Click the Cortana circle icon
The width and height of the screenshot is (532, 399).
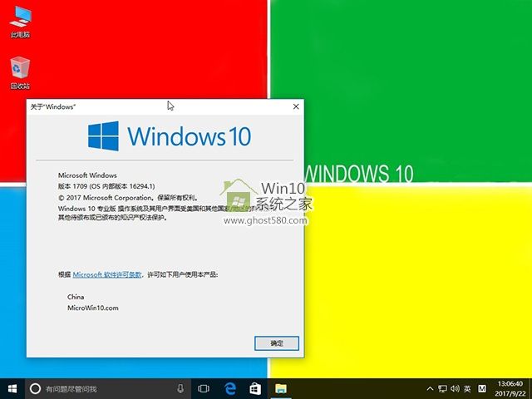(x=35, y=388)
